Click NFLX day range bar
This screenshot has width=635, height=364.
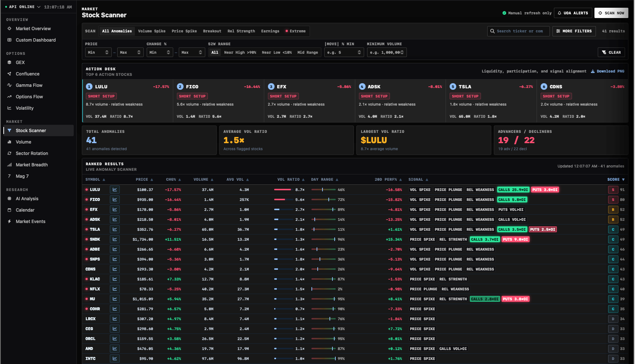323,289
